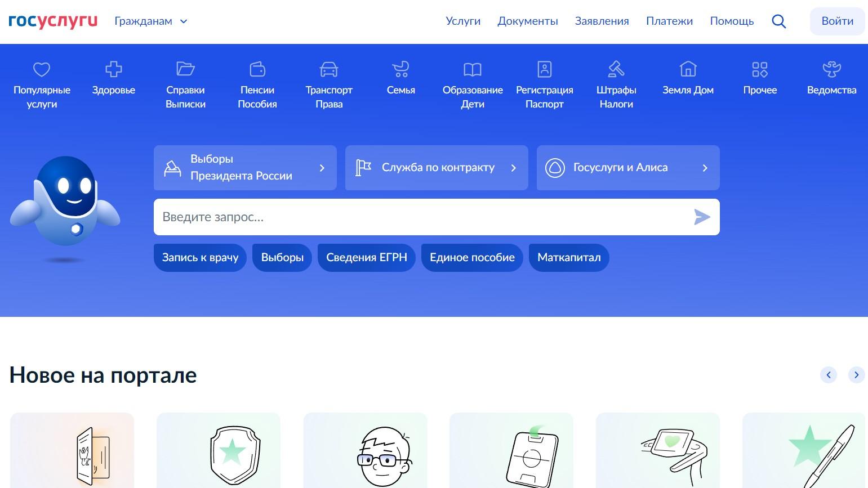The image size is (868, 488).
Task: Open the Выборы Президента России banner arrow
Action: point(322,168)
